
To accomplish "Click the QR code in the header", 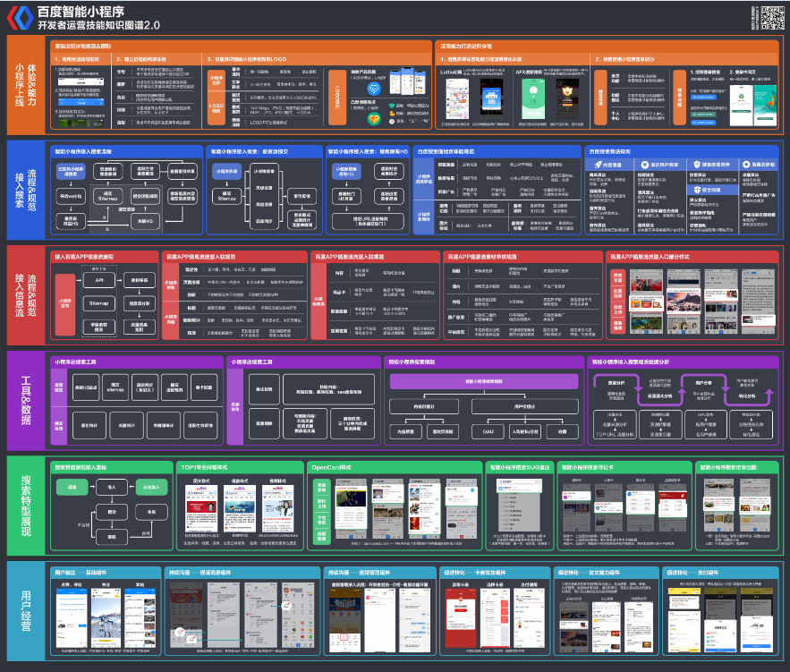I will click(x=772, y=18).
